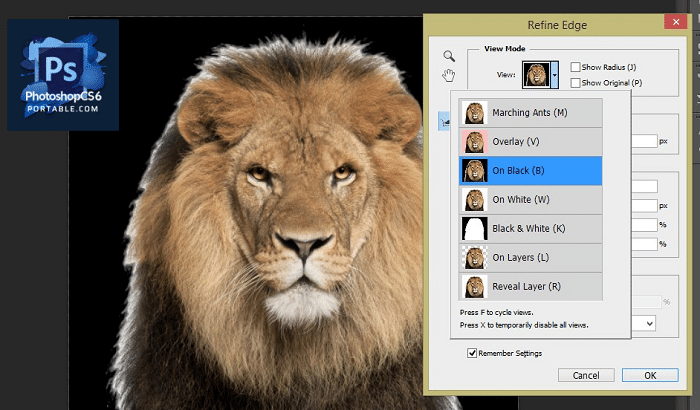Click the Black & White mask thumbnail
700x410 pixels.
[473, 228]
